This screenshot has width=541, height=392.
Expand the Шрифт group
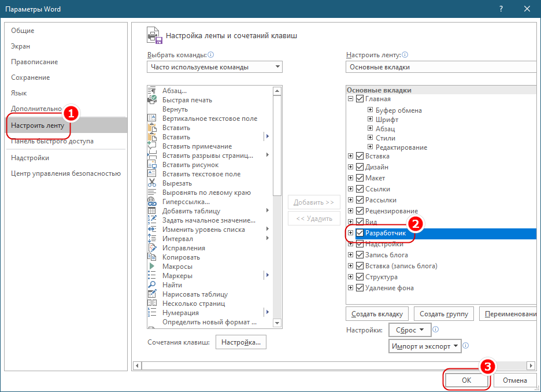tap(370, 119)
